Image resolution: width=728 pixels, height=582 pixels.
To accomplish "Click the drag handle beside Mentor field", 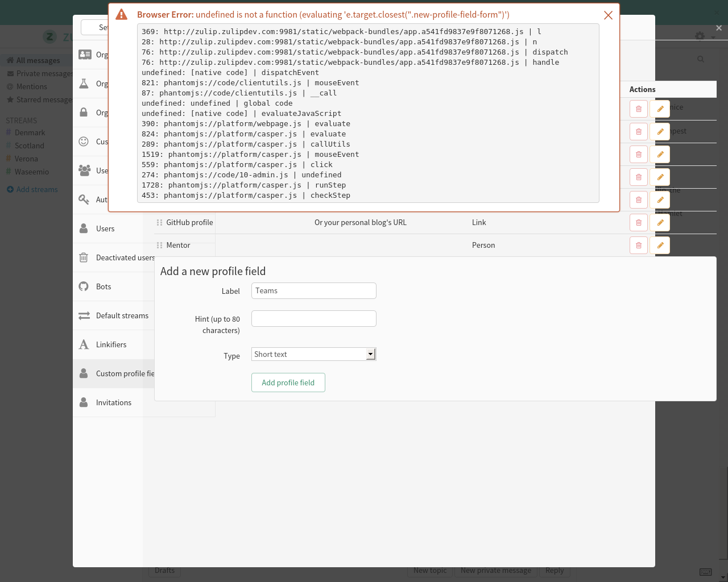I will (x=160, y=245).
